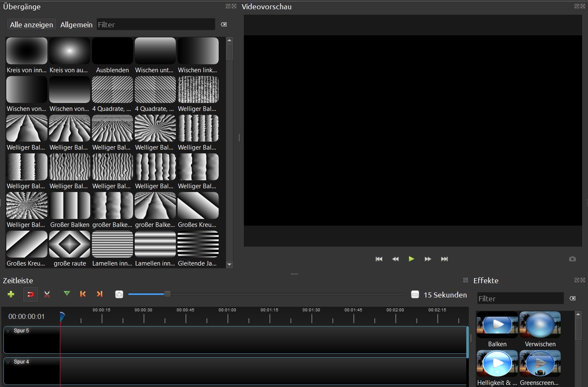Click the zoom in plus icon

[x=119, y=295]
